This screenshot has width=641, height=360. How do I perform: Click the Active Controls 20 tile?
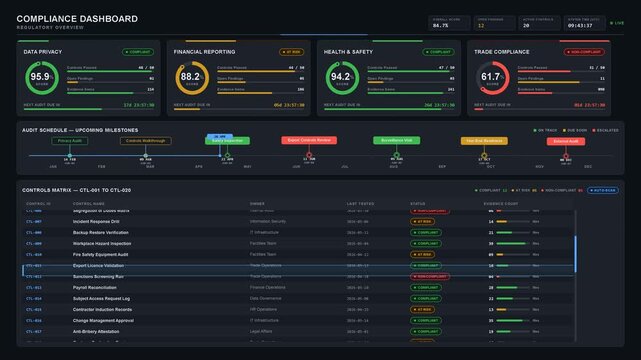coord(540,23)
